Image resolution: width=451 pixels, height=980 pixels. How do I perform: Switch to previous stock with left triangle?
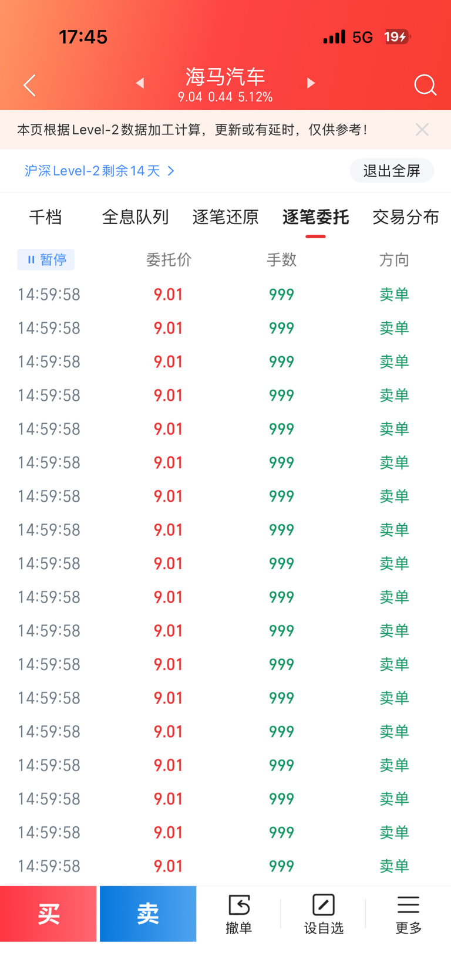(x=140, y=83)
